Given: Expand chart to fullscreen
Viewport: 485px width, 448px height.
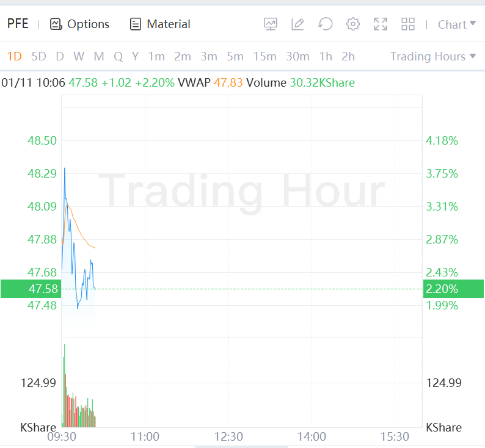Looking at the screenshot, I should pyautogui.click(x=381, y=24).
